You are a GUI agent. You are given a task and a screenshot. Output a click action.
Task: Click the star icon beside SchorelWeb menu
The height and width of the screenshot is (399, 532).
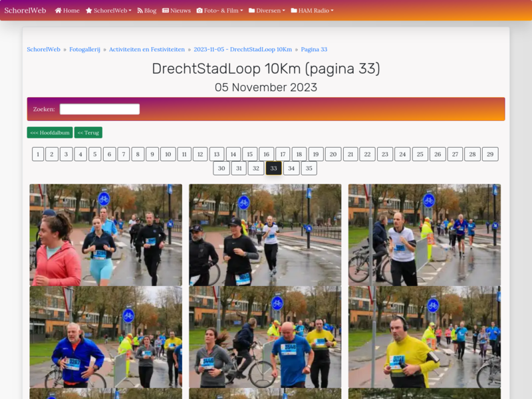(x=89, y=11)
